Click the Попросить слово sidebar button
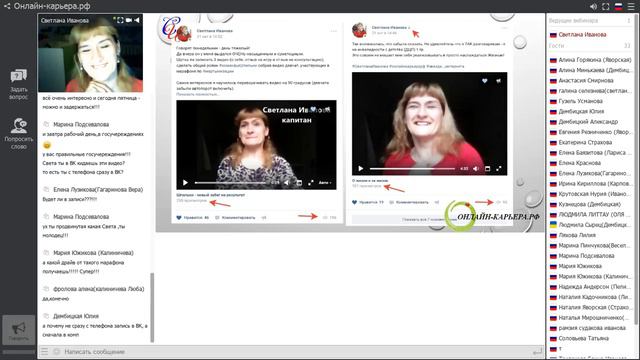Image resolution: width=640 pixels, height=360 pixels. click(18, 133)
